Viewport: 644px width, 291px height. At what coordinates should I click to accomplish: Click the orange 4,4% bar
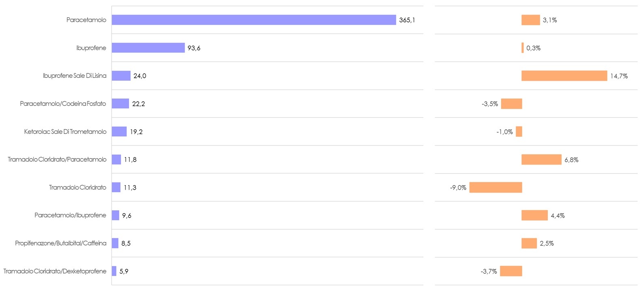click(534, 215)
